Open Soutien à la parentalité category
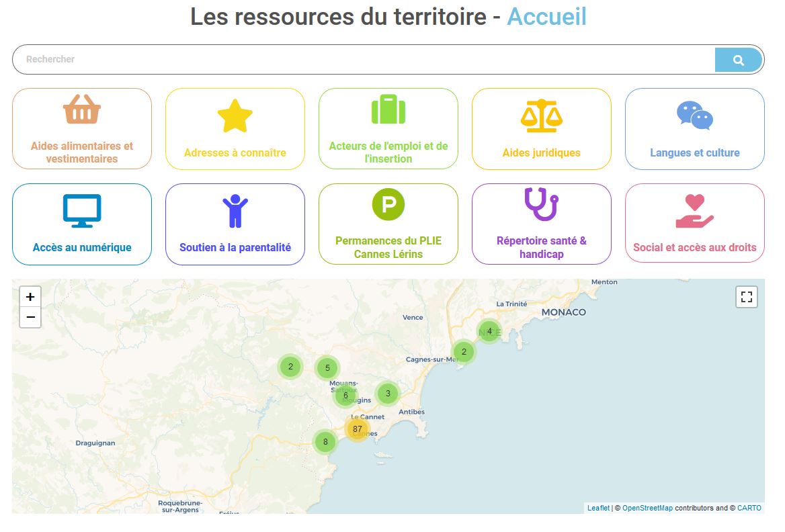The image size is (785, 532). click(x=235, y=247)
